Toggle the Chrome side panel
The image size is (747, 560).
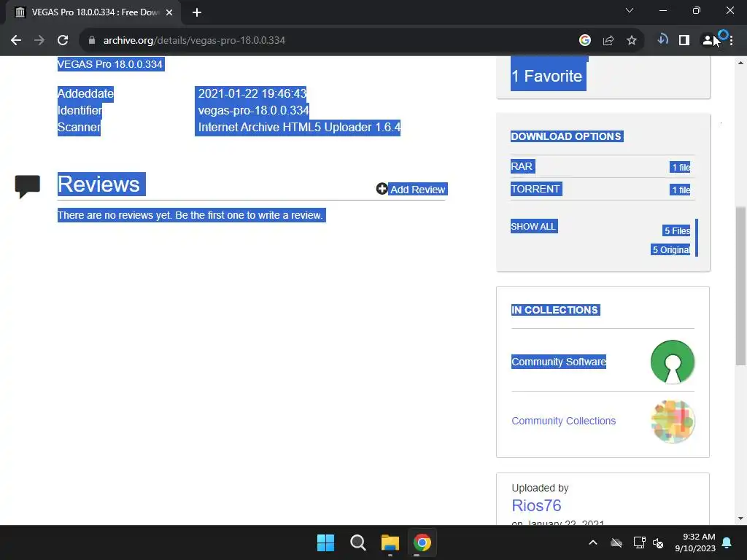point(684,41)
